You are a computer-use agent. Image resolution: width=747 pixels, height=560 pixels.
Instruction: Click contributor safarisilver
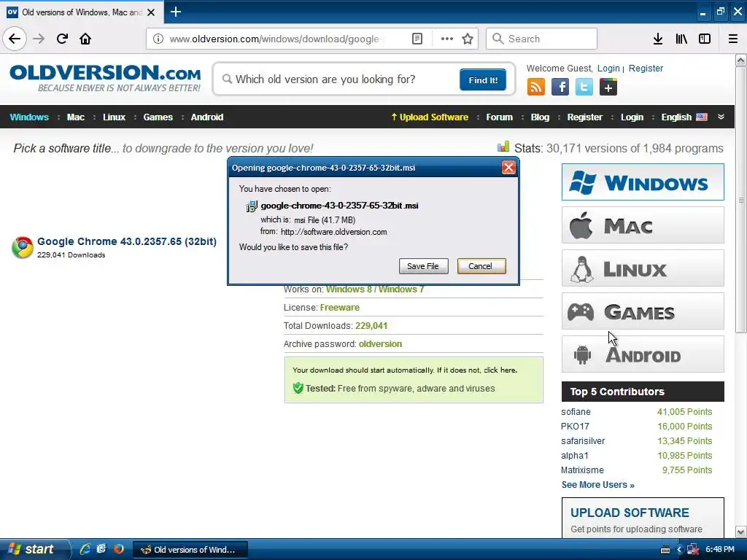[583, 441]
